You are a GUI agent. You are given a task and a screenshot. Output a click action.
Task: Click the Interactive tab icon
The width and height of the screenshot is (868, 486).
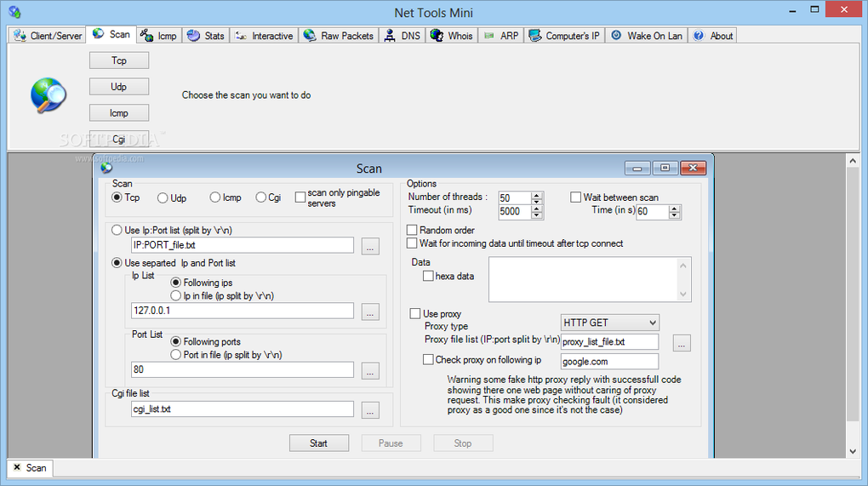pos(241,36)
